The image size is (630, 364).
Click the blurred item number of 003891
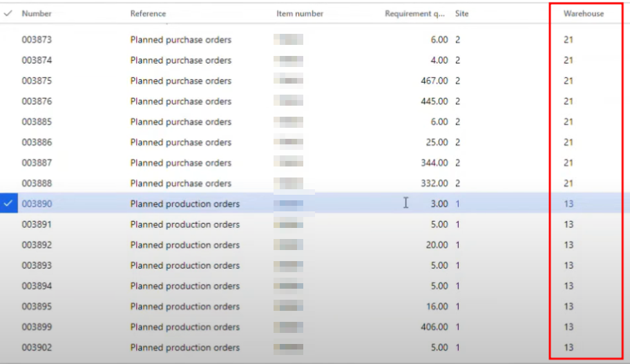tap(289, 224)
